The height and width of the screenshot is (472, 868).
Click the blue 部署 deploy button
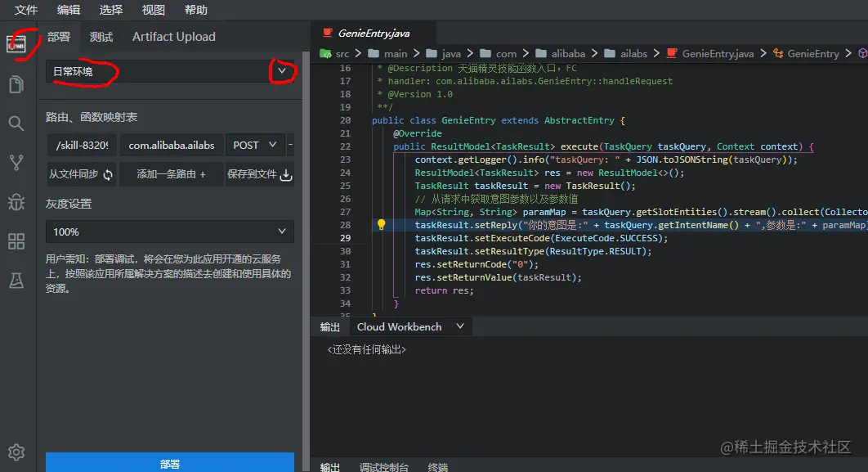[x=169, y=463]
